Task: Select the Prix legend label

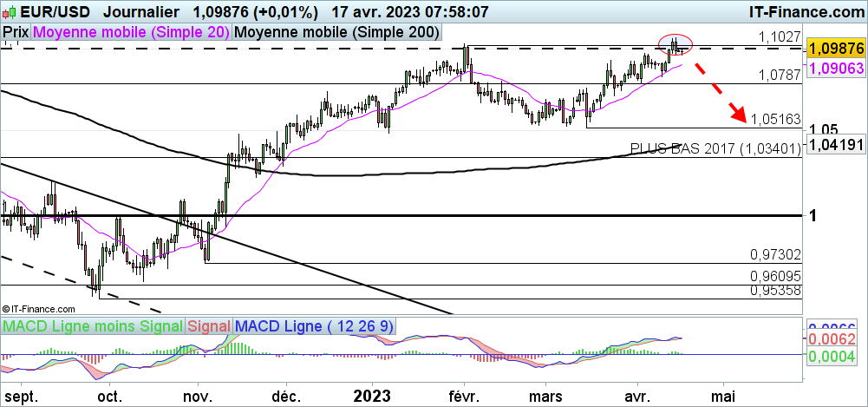Action: (x=15, y=32)
